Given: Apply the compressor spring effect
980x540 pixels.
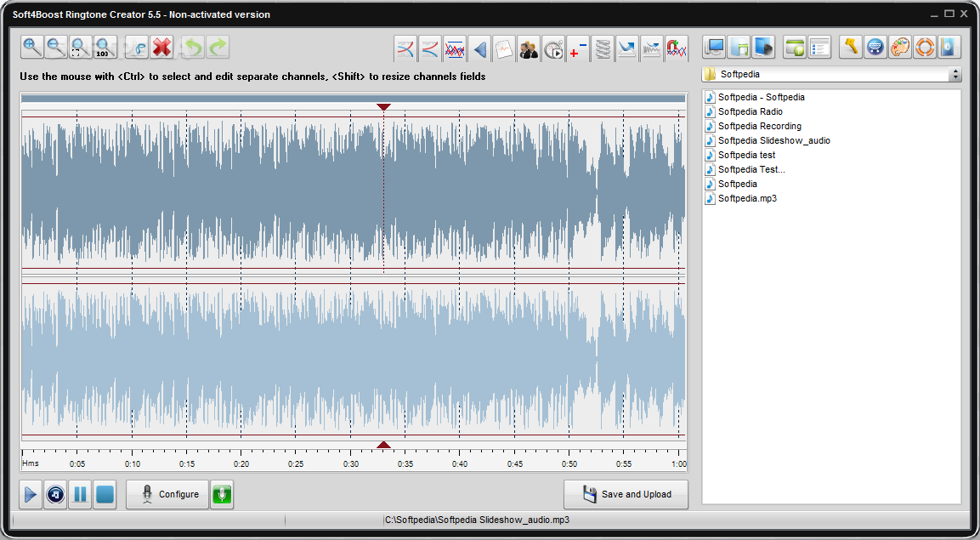Looking at the screenshot, I should 603,48.
